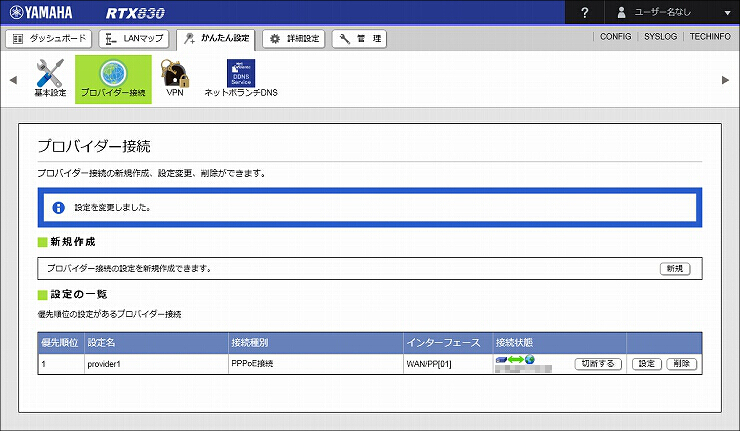Click the user silhouette icon
This screenshot has width=740, height=431.
622,13
